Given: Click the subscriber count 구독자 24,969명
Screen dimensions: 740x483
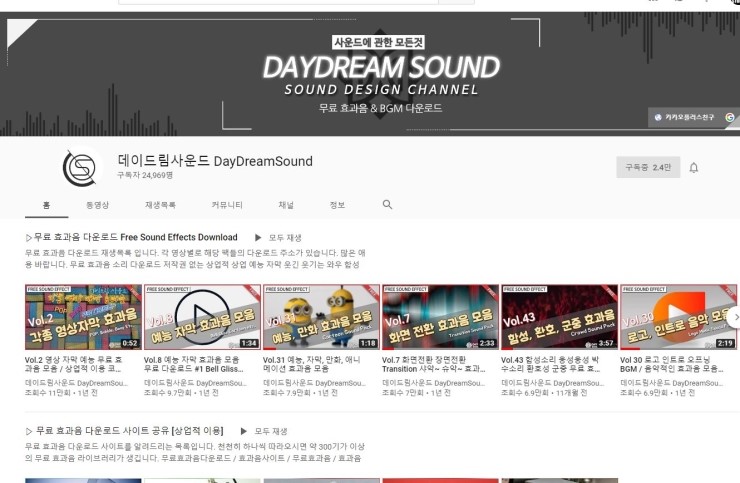Looking at the screenshot, I should tap(145, 175).
